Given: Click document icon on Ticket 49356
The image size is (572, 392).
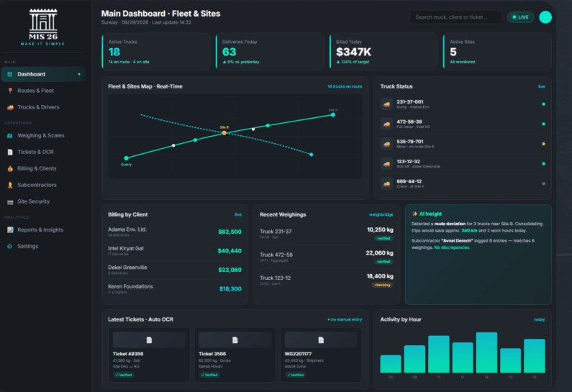Looking at the screenshot, I should click(149, 340).
